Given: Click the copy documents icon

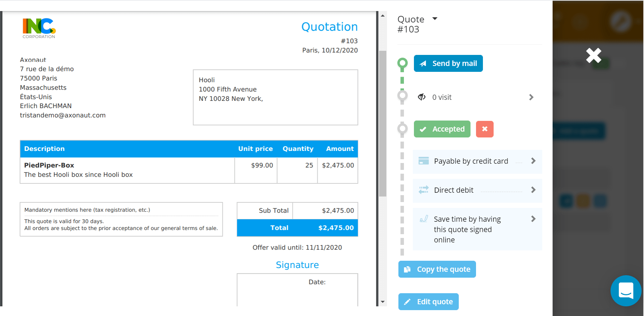Looking at the screenshot, I should click(407, 269).
